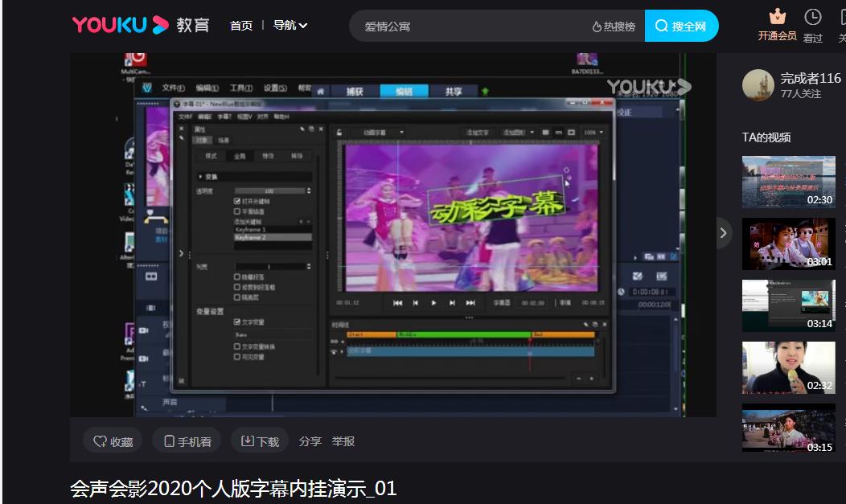This screenshot has height=504, width=846.
Task: Click the home icon tab in VideoStudio
Action: coord(320,92)
